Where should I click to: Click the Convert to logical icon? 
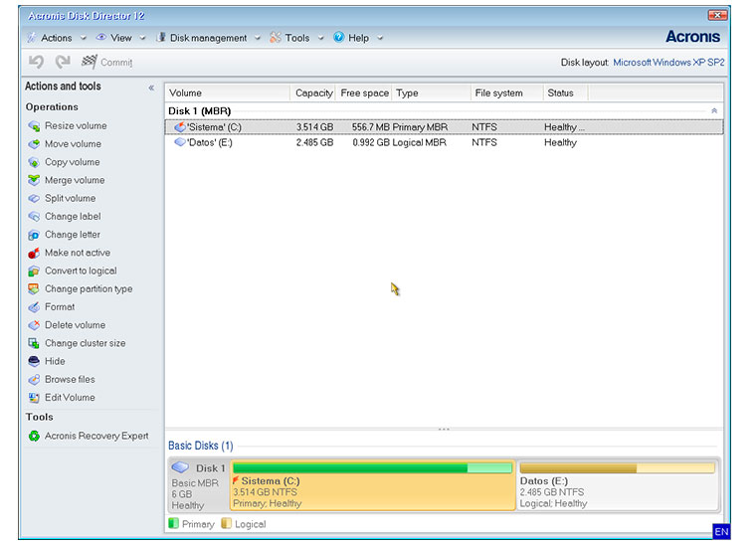coord(34,271)
